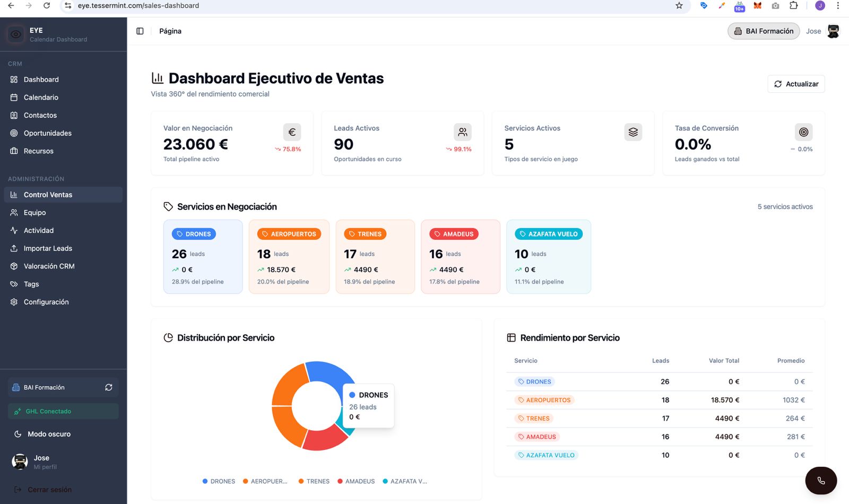Click the TRENES service card
The image size is (849, 504).
pyautogui.click(x=375, y=257)
